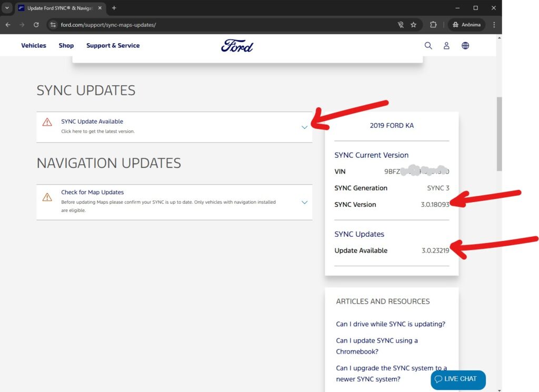Open the Can I drive while SYNC is updating link
539x392 pixels.
pos(390,324)
